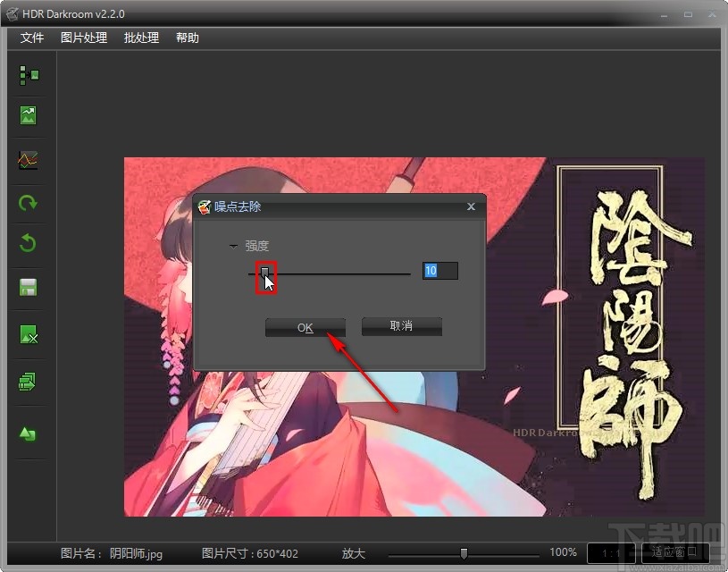Remove the current image
Screen dimensions: 728x572
click(29, 335)
